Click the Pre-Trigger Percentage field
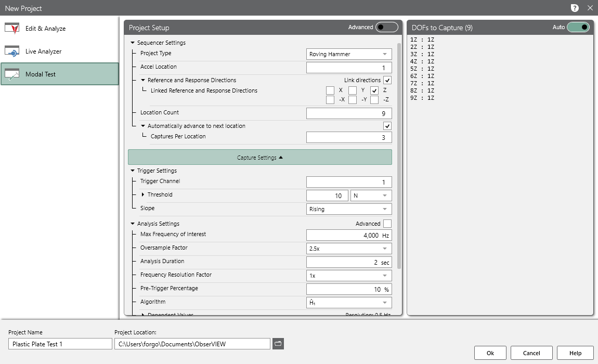 coord(349,289)
